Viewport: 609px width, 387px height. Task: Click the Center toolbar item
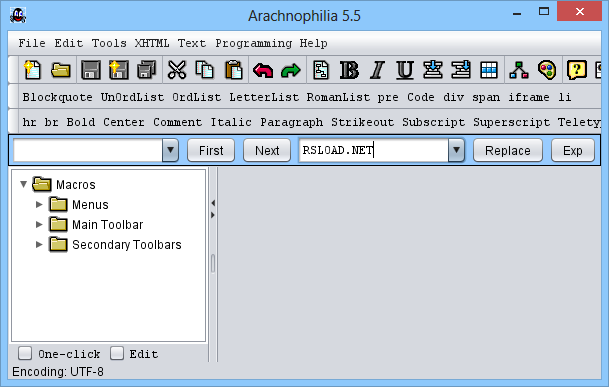click(124, 122)
